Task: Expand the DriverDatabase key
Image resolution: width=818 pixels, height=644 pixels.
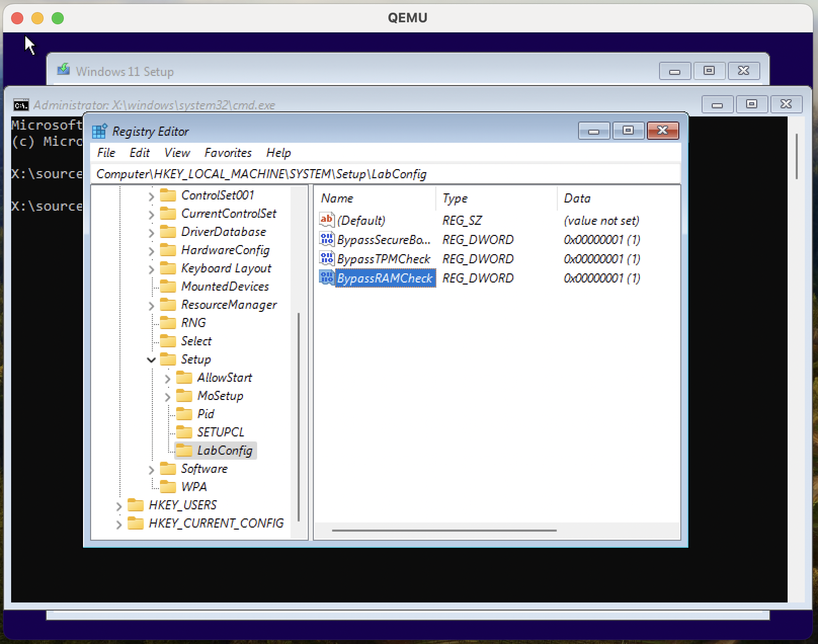Action: tap(151, 233)
